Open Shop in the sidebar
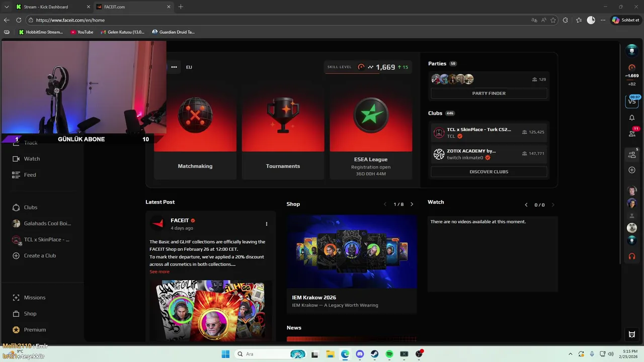 point(24,314)
